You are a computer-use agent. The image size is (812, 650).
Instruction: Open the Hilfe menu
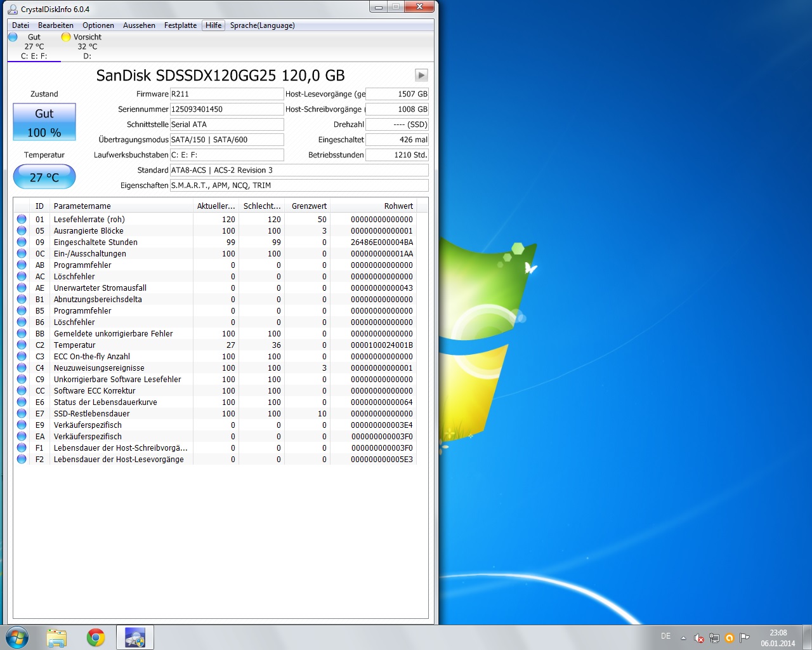click(214, 25)
